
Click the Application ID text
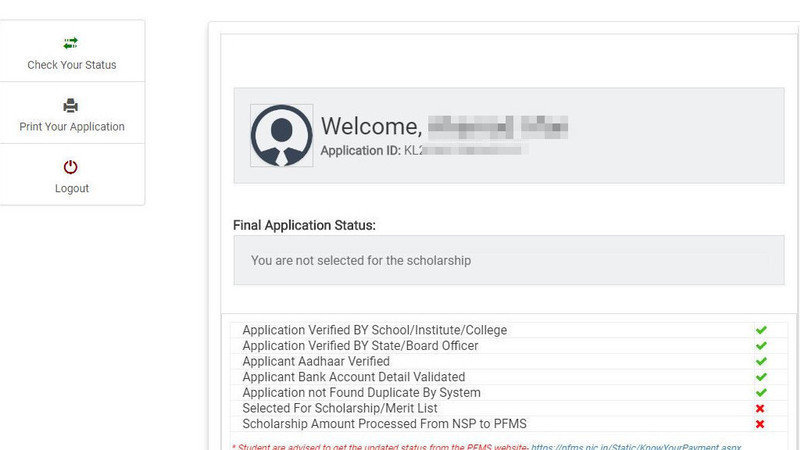click(424, 151)
